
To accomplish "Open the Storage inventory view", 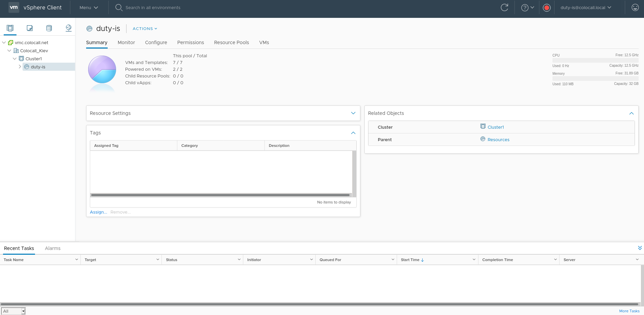I will (49, 28).
